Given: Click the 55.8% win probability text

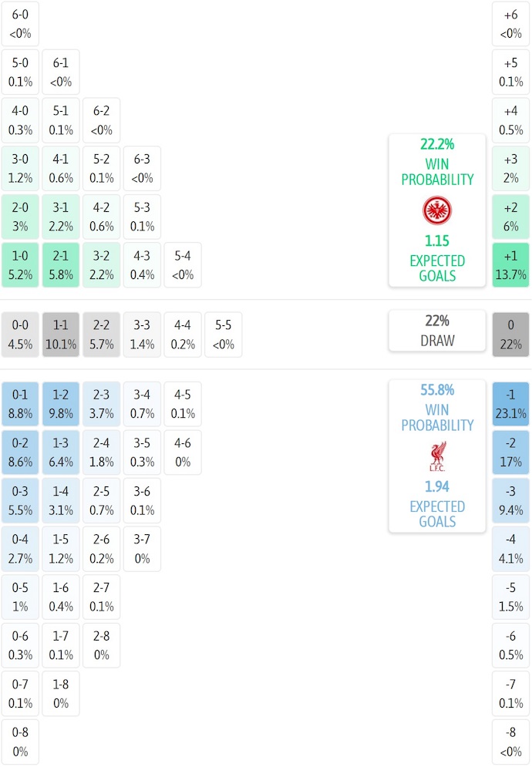Looking at the screenshot, I should (x=437, y=390).
